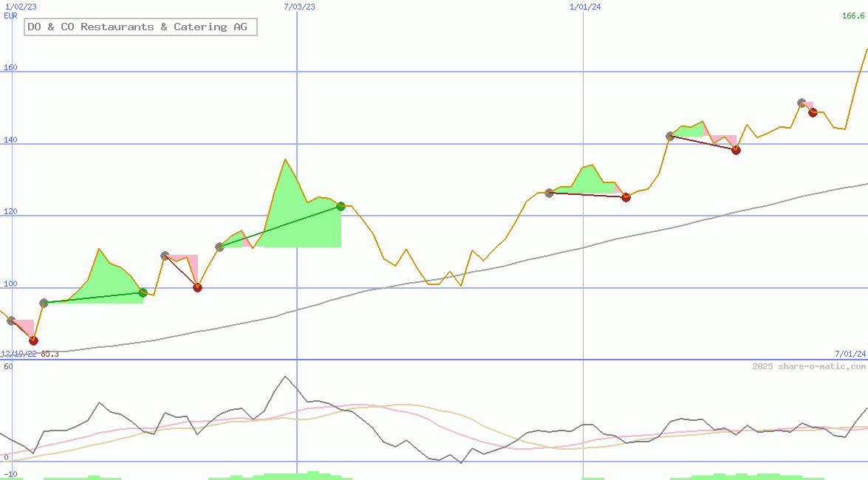Click the 7/01/24 end date label
The image size is (868, 480).
click(x=850, y=354)
